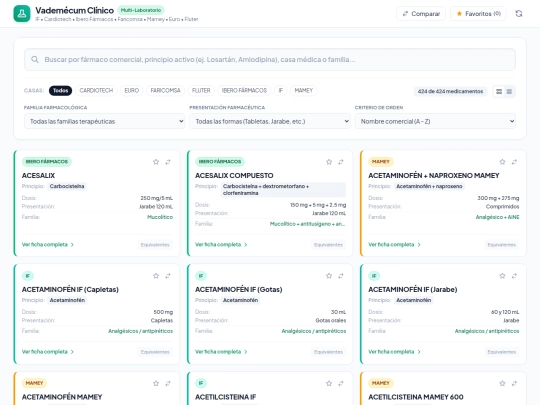Image resolution: width=540 pixels, height=405 pixels.
Task: Open Ver ficha completa for ACESALIX COMPUESTO
Action: tap(221, 245)
